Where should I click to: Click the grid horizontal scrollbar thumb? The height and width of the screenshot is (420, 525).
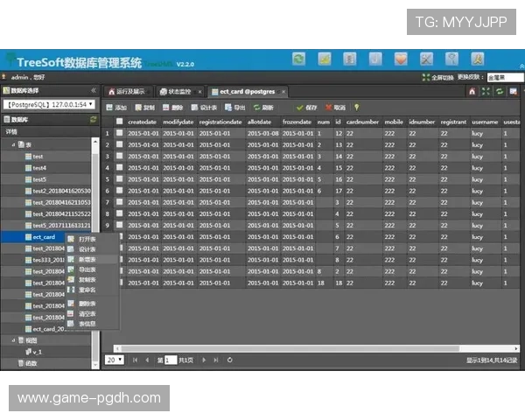[x=290, y=348]
